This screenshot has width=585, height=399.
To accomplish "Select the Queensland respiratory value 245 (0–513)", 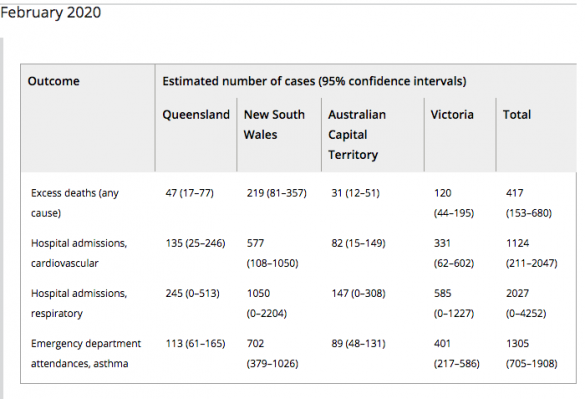I will [x=193, y=293].
